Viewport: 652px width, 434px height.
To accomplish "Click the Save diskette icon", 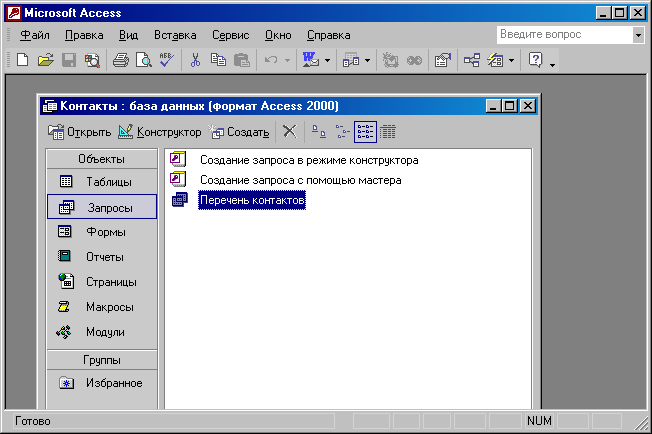I will pyautogui.click(x=69, y=60).
